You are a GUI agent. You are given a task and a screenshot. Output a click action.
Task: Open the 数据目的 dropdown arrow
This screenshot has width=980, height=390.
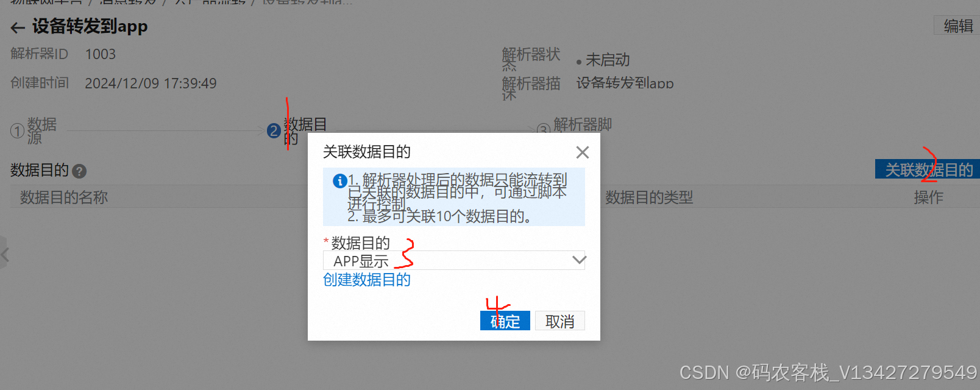click(x=579, y=260)
